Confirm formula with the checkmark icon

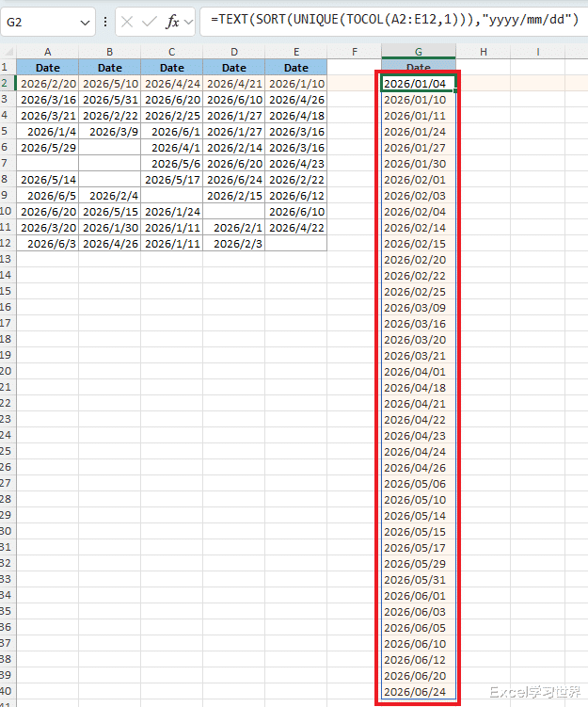pos(150,22)
